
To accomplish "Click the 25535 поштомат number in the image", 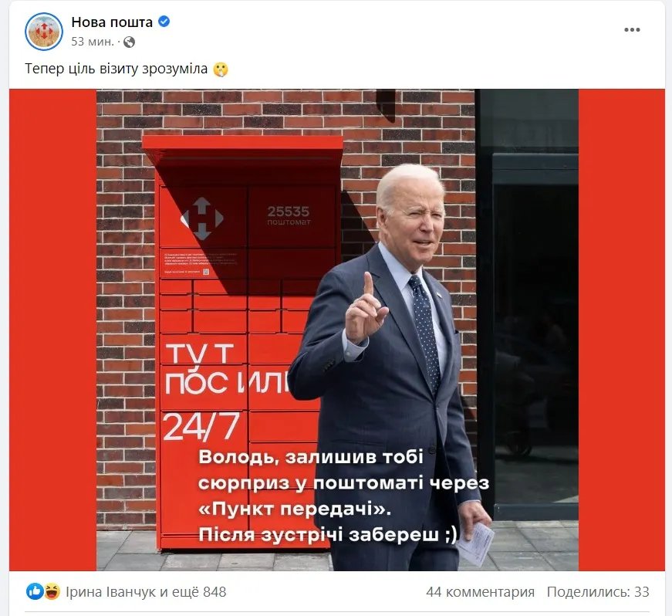I will pos(289,215).
